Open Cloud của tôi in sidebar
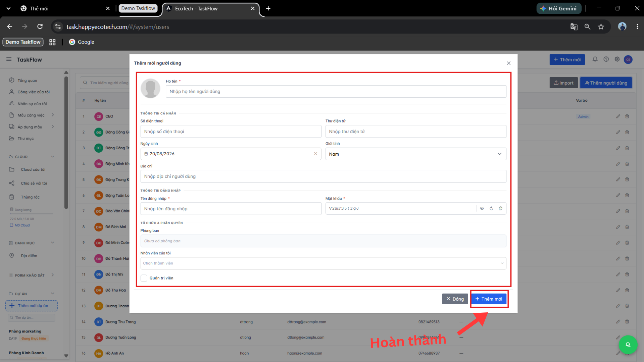The image size is (644, 362). click(x=33, y=170)
